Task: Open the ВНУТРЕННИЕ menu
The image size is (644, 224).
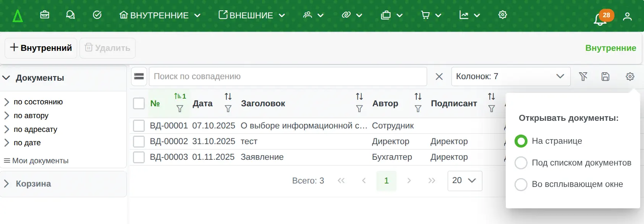Action: point(160,15)
